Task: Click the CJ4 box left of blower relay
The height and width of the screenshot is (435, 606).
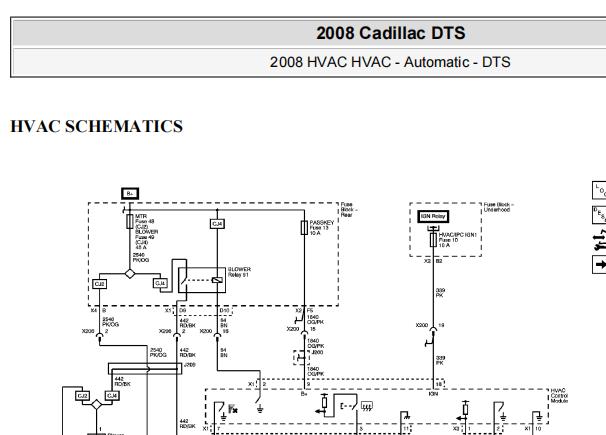Action: tap(160, 283)
